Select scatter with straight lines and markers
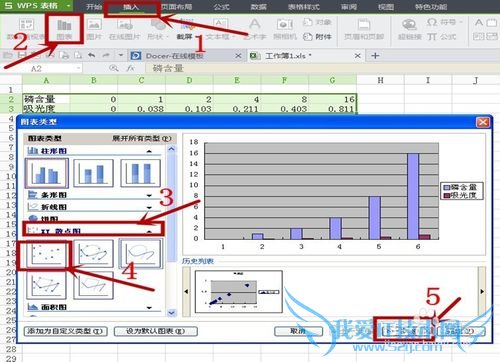The image size is (500, 362). pos(46,285)
